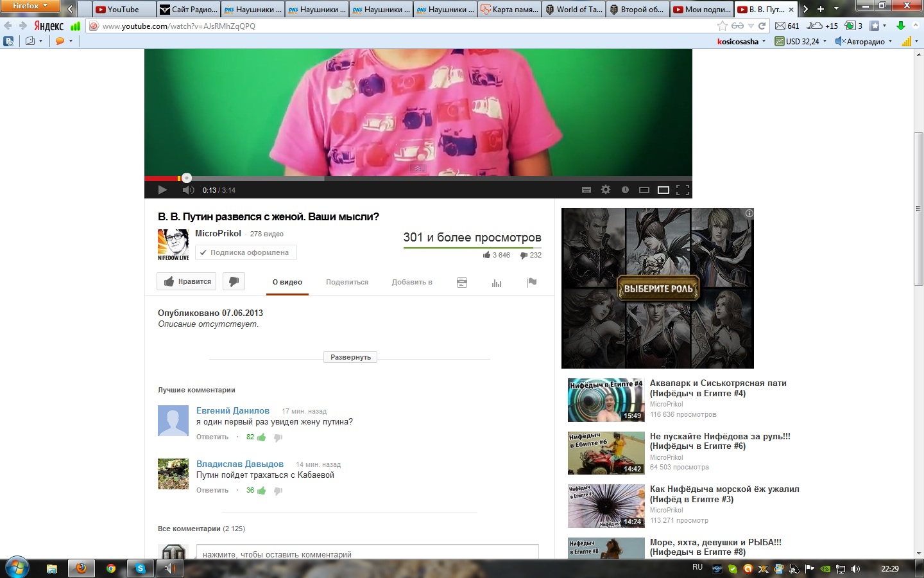924x578 pixels.
Task: Play the video with the play button
Action: tap(162, 190)
